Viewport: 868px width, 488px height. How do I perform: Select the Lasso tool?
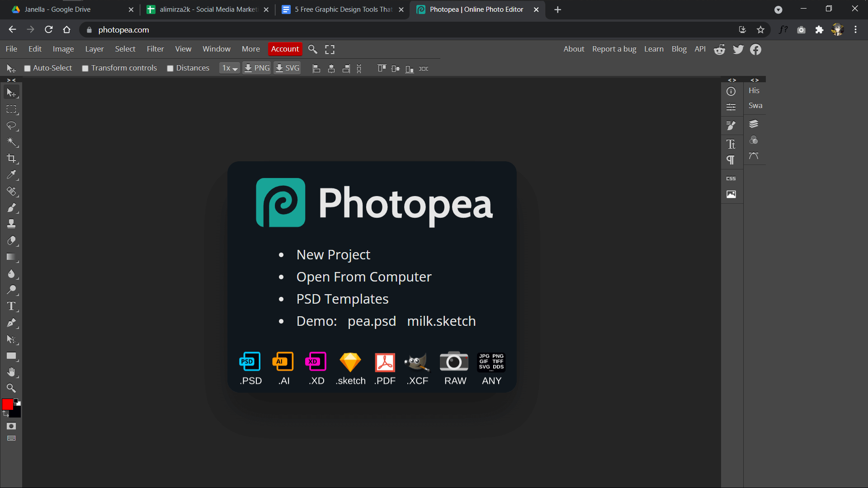coord(11,126)
